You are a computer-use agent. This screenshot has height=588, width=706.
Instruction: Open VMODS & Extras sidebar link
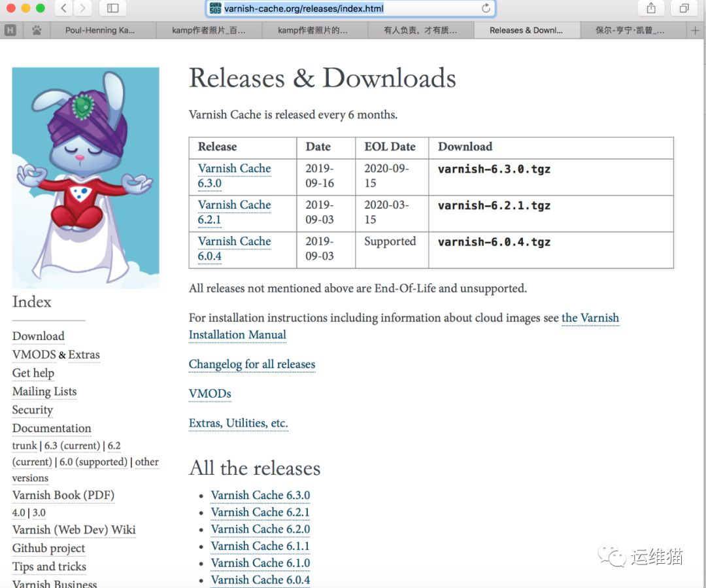click(x=56, y=355)
